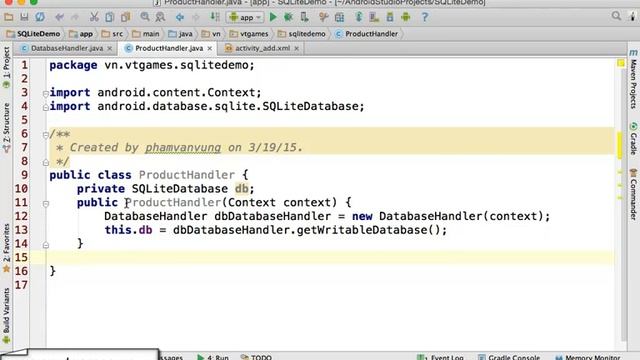This screenshot has height=360, width=640.
Task: Collapse the Javadoc comment fold on line 6
Action: [46, 135]
